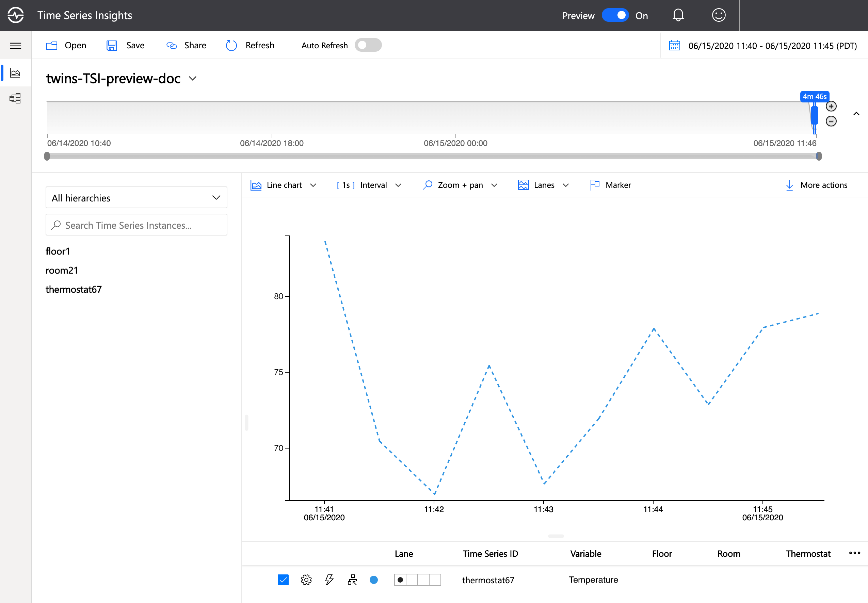The height and width of the screenshot is (603, 868).
Task: Open the notifications bell
Action: (678, 15)
